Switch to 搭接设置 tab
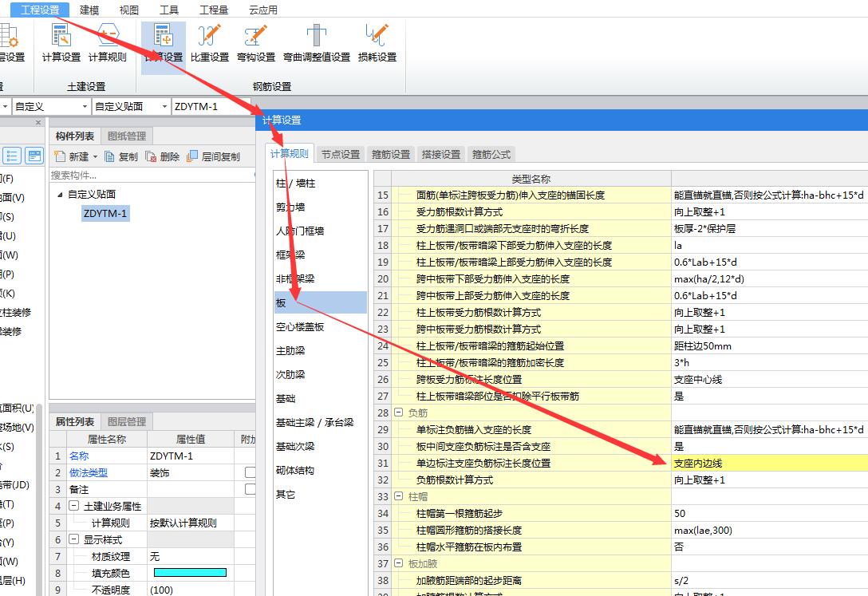The image size is (868, 596). pyautogui.click(x=441, y=155)
